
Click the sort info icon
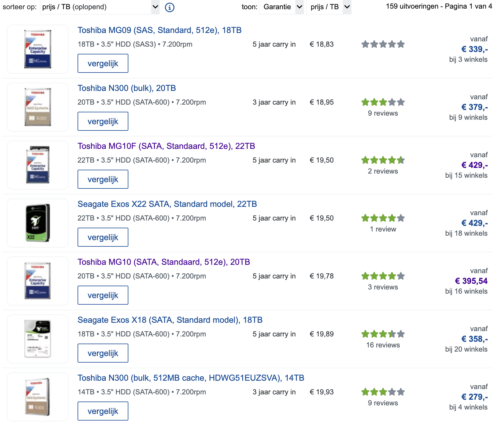169,7
